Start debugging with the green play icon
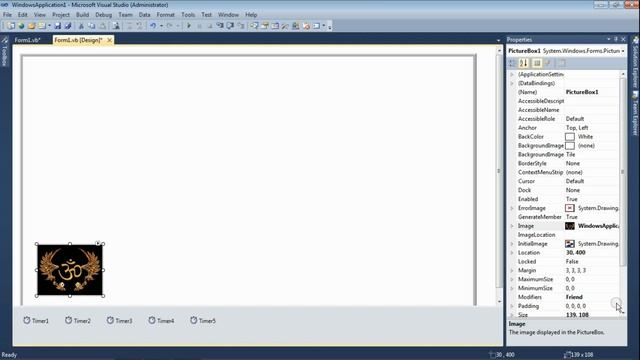This screenshot has height=360, width=640. [x=189, y=26]
